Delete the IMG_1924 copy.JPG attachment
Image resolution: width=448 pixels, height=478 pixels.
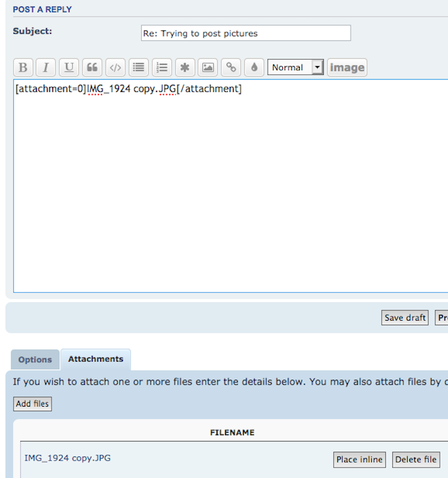416,459
